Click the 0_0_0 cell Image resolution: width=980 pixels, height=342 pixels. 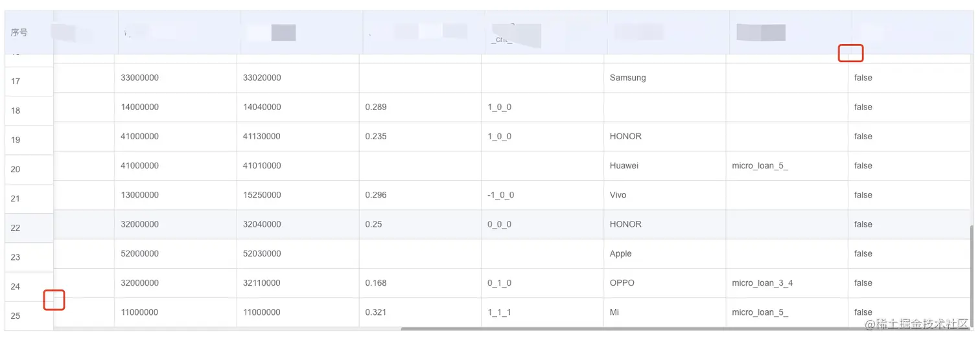point(499,224)
